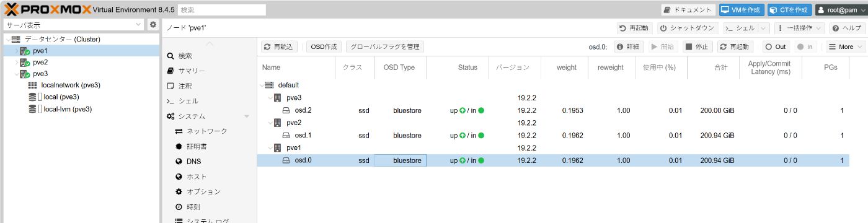Click 再読込 reload button

pyautogui.click(x=280, y=46)
